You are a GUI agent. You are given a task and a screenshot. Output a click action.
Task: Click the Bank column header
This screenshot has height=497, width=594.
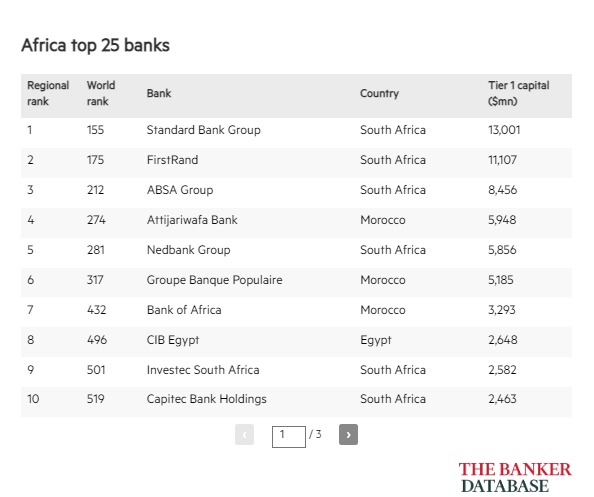pyautogui.click(x=159, y=93)
